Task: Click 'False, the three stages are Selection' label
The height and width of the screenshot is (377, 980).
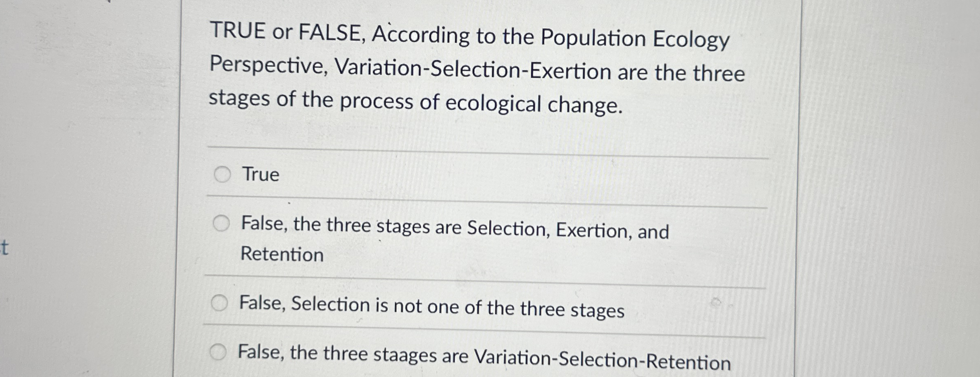Action: pyautogui.click(x=352, y=226)
